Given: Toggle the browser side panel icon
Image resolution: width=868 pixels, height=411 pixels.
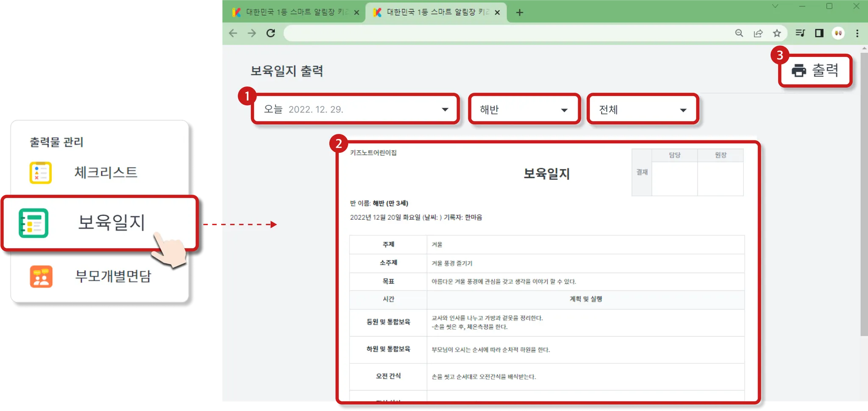Looking at the screenshot, I should (819, 33).
